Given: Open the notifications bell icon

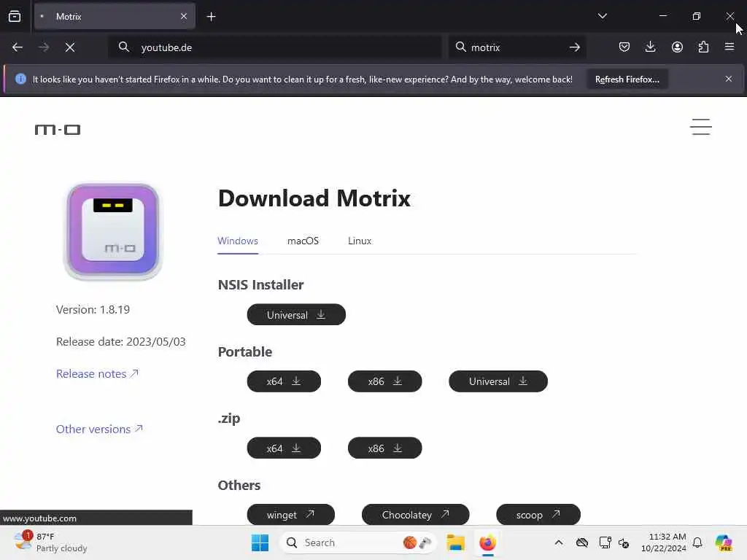Looking at the screenshot, I should (697, 542).
